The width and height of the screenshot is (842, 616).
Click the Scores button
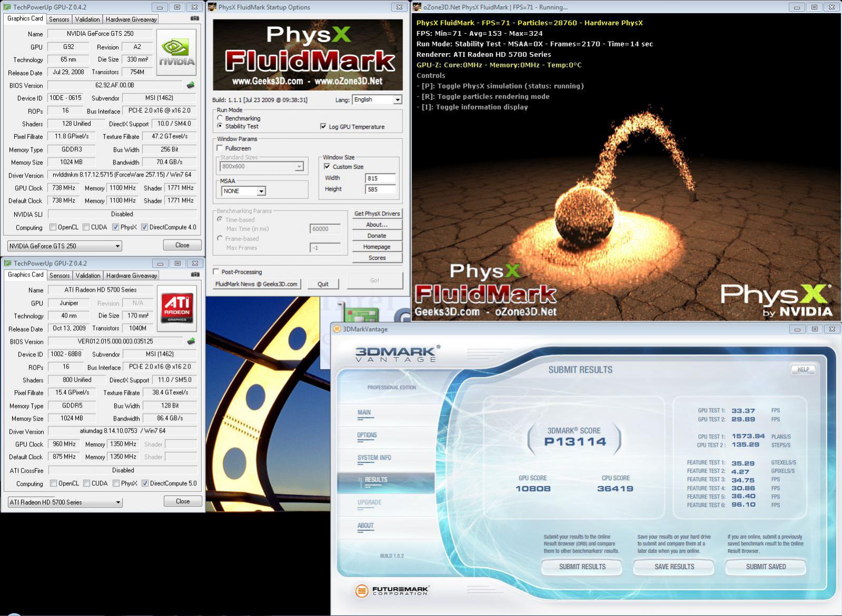[x=377, y=258]
